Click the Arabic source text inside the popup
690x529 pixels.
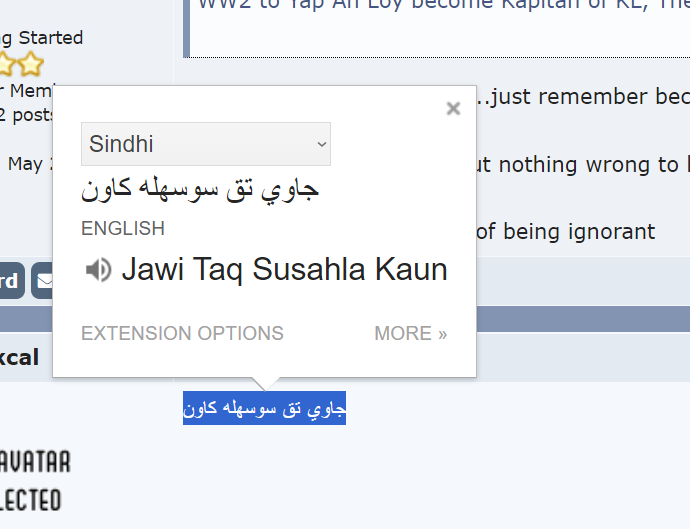(x=200, y=190)
